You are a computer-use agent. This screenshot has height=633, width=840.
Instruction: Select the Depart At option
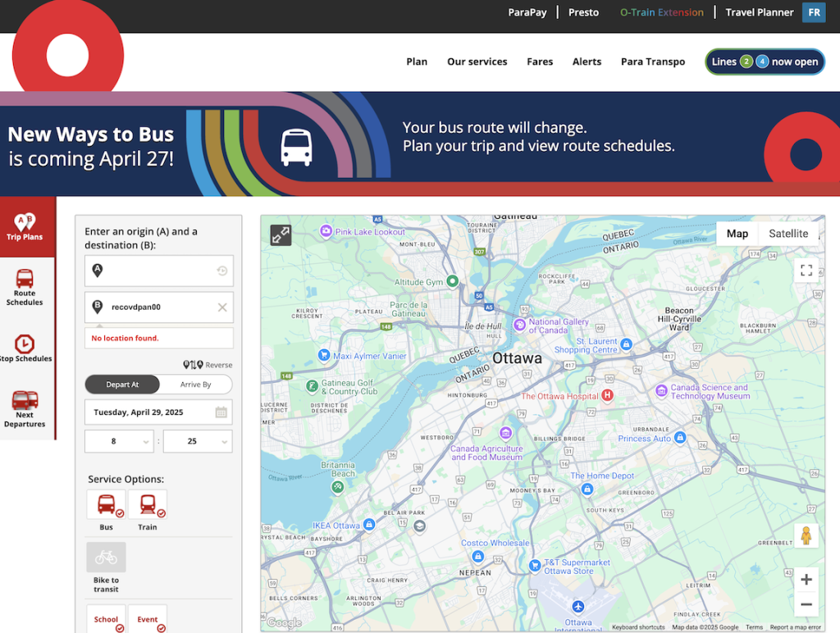coord(122,385)
